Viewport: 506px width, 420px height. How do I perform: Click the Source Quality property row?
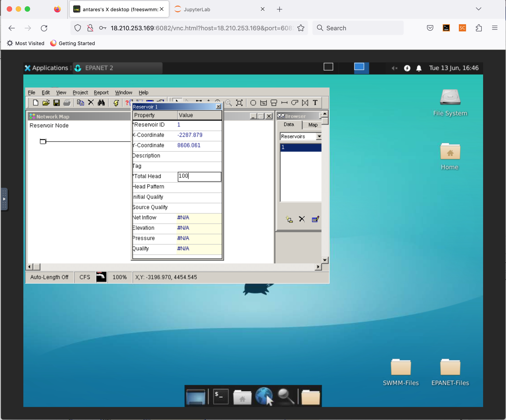pos(177,207)
